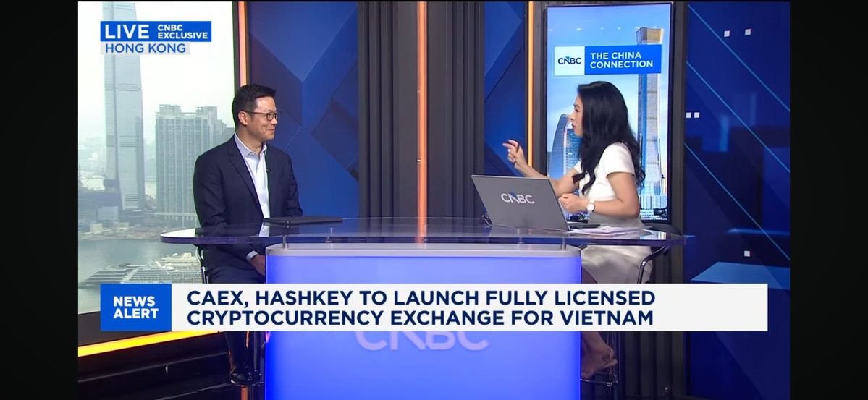
Task: Click the NEWS ALERT badge
Action: click(135, 307)
